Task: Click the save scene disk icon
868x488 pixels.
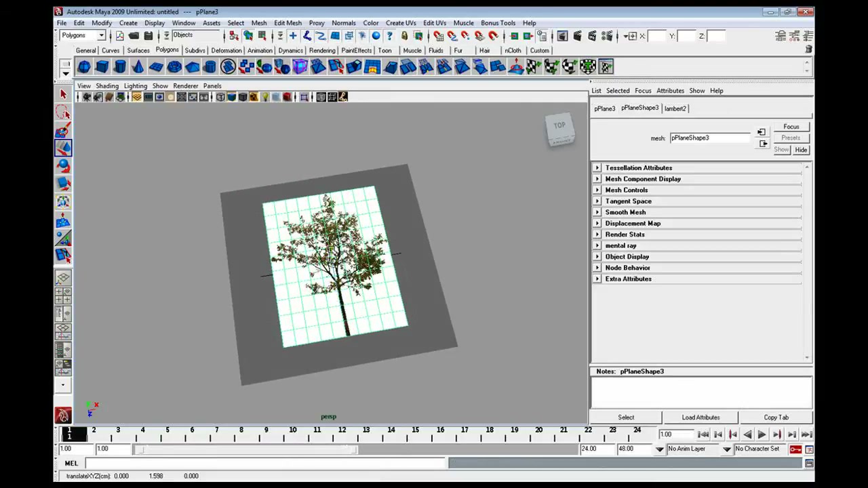Action: tap(148, 36)
